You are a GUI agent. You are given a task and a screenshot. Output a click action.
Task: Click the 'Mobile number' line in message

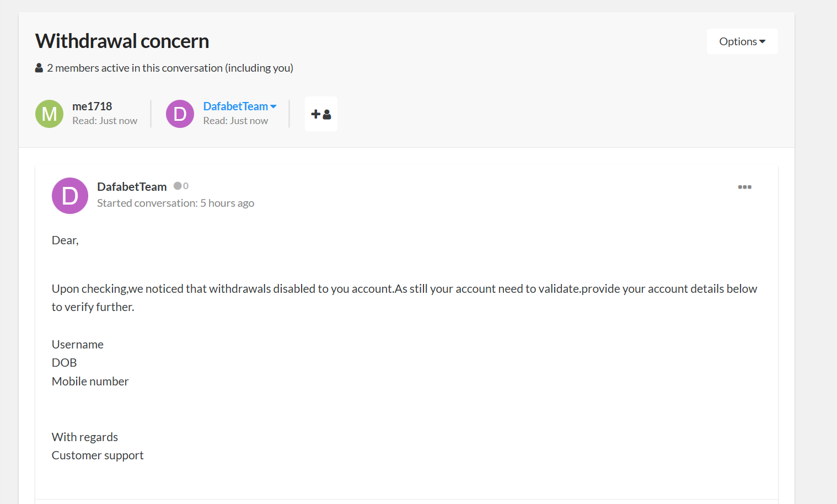click(90, 382)
